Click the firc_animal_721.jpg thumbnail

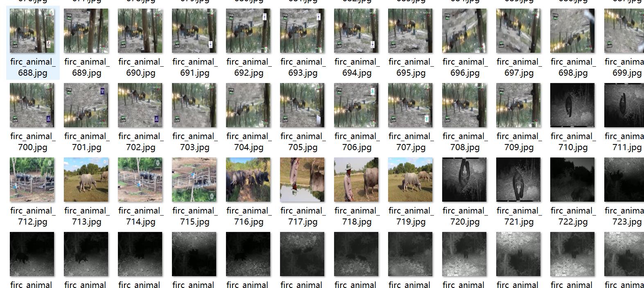[518, 180]
